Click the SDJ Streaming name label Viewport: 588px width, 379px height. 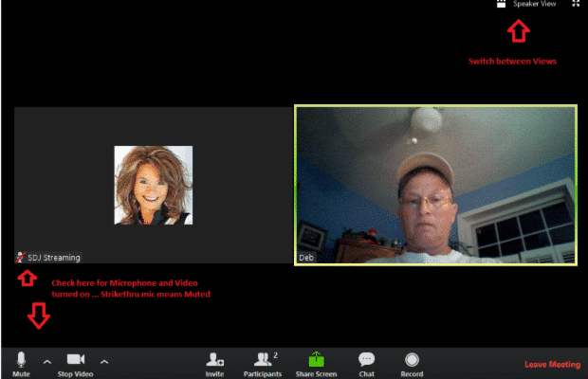pyautogui.click(x=54, y=258)
